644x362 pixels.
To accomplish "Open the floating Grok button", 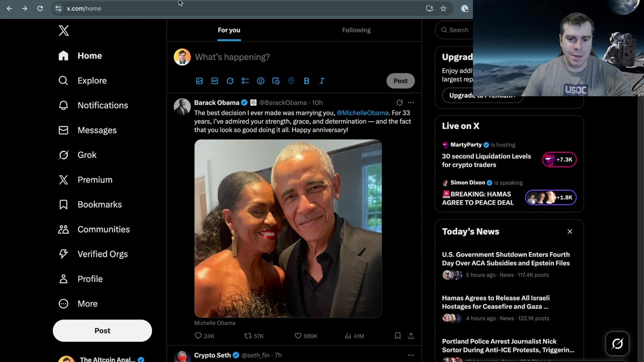I will point(617,344).
